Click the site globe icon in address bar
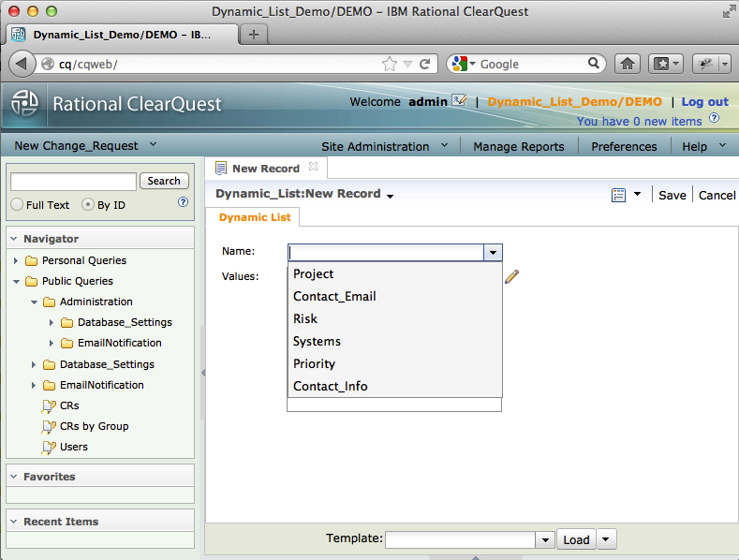This screenshot has width=739, height=560. coord(48,64)
